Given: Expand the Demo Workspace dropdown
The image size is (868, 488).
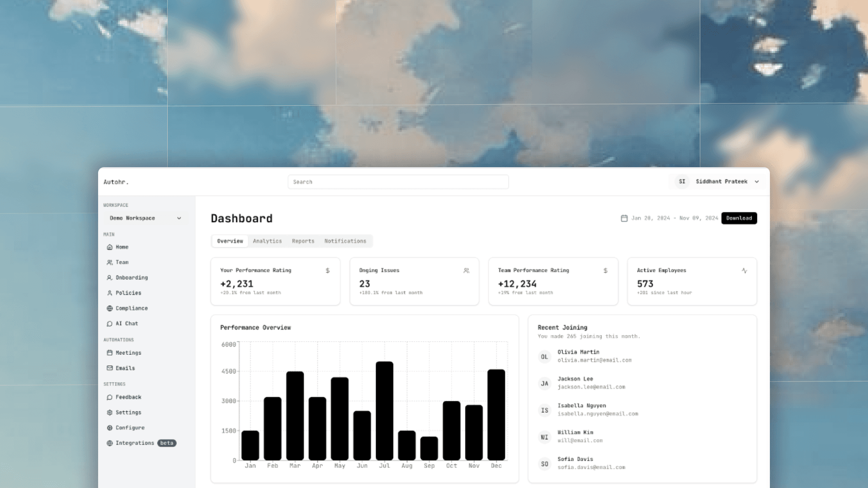Looking at the screenshot, I should 145,218.
